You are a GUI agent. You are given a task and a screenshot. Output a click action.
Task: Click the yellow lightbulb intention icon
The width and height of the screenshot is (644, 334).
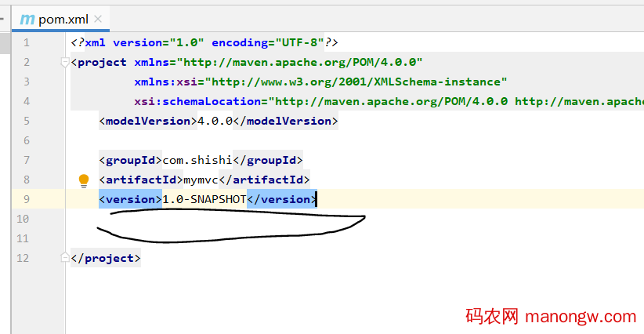(x=84, y=181)
